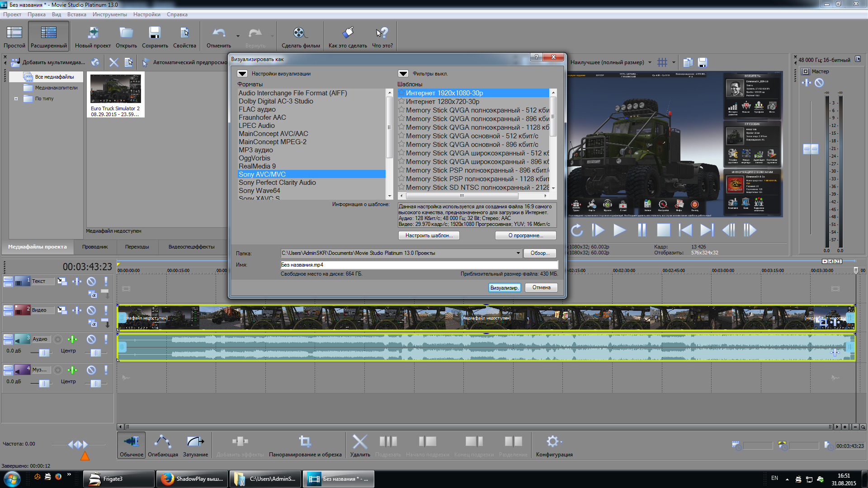Select the Затухание fade tool
The height and width of the screenshot is (488, 868).
pyautogui.click(x=195, y=446)
